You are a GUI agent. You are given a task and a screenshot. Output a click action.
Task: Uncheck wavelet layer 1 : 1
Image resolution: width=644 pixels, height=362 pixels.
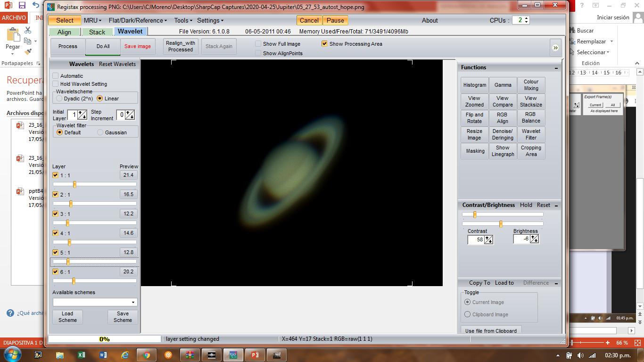pyautogui.click(x=56, y=175)
